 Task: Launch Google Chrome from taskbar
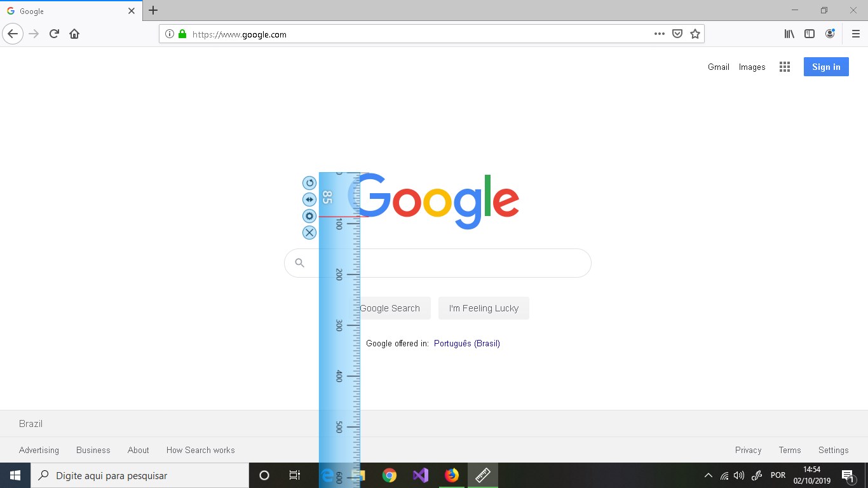click(x=390, y=475)
